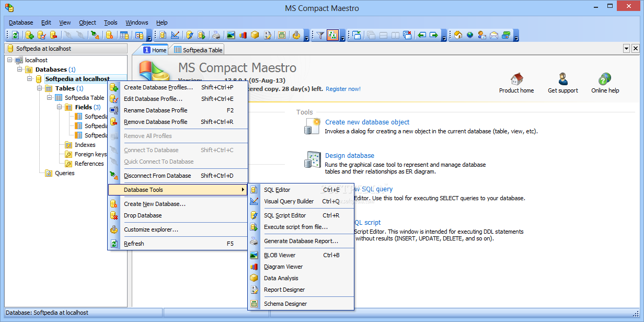Toggle the highlighted tree-view mode button
The image size is (644, 322).
pos(333,35)
